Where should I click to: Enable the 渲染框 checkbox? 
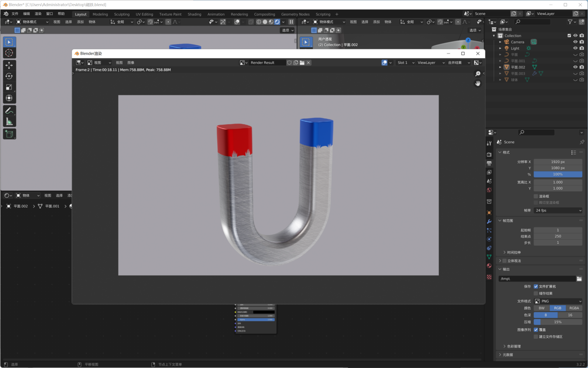click(x=536, y=196)
